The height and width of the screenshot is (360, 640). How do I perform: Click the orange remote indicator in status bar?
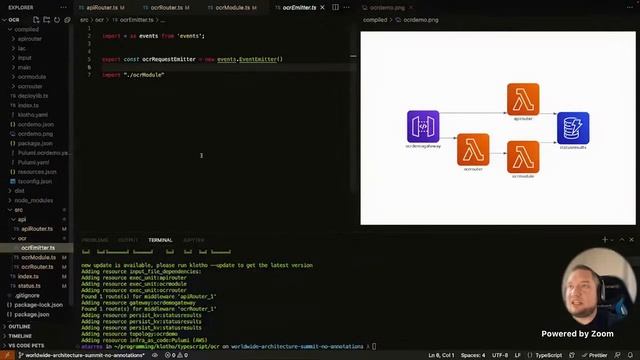click(x=7, y=355)
